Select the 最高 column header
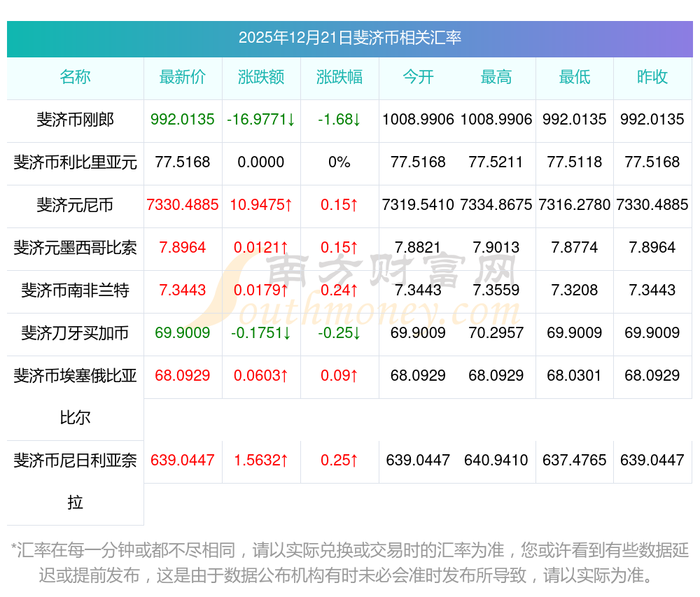 (x=496, y=77)
